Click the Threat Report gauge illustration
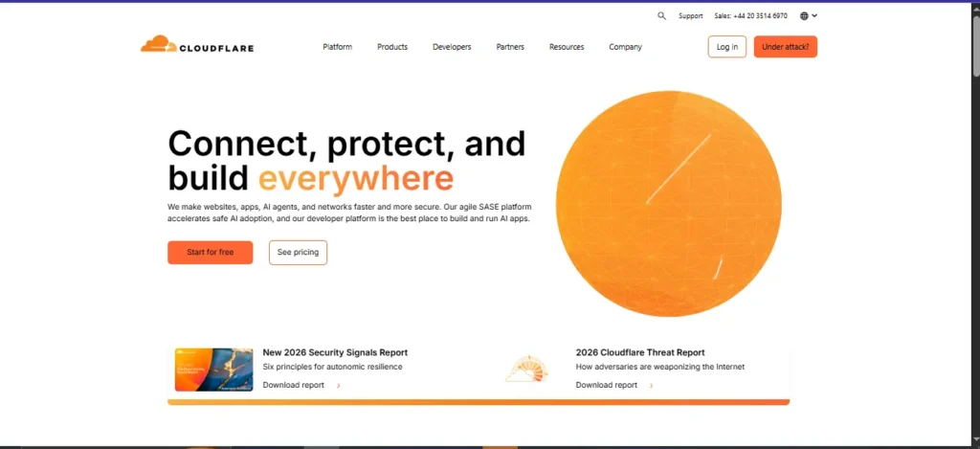This screenshot has height=449, width=980. [x=526, y=369]
